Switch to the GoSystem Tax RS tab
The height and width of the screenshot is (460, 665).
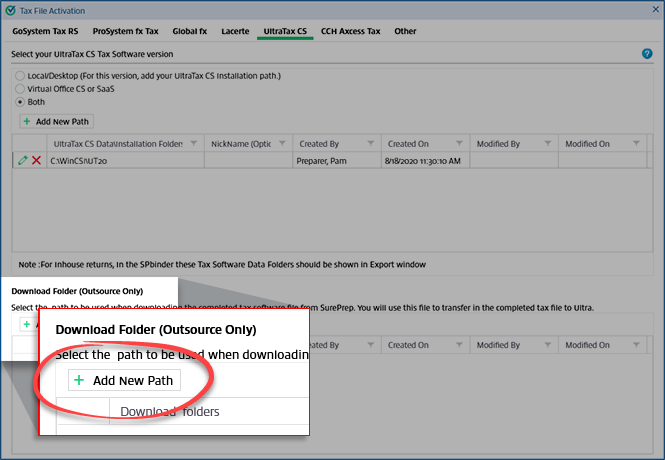[x=45, y=31]
